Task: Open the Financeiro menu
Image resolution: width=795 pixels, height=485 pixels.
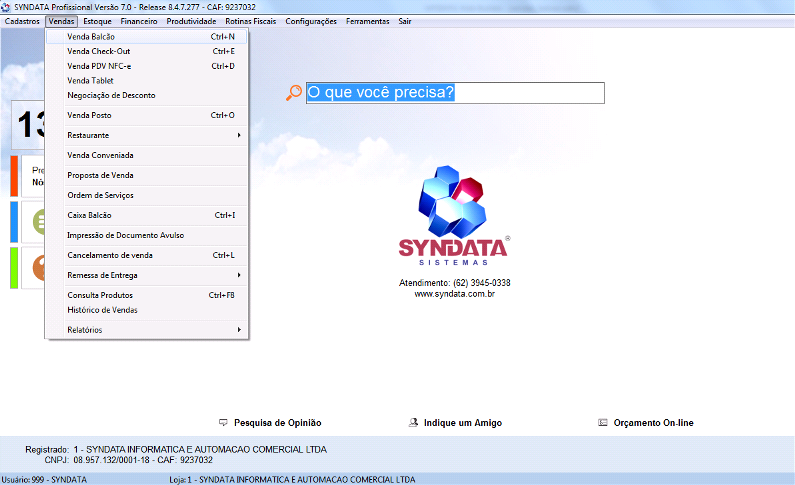Action: coord(139,21)
